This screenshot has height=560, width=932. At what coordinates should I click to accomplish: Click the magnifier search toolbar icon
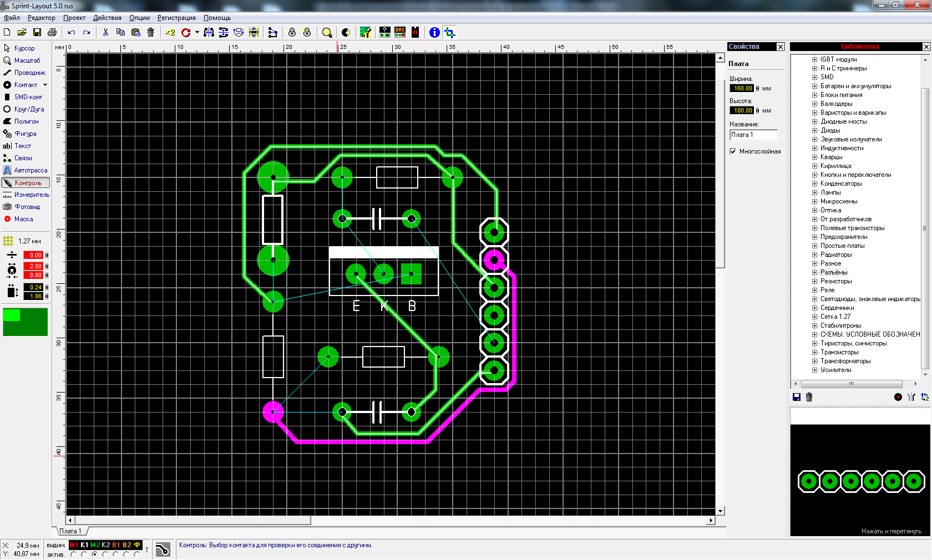click(327, 33)
